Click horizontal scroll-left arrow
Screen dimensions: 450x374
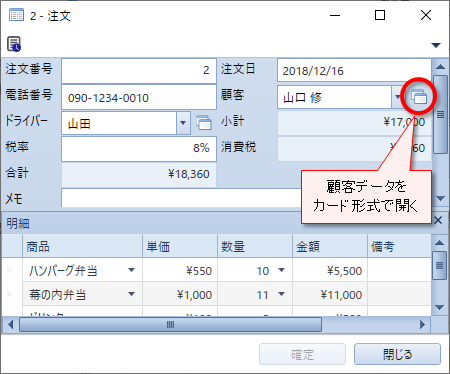point(10,324)
